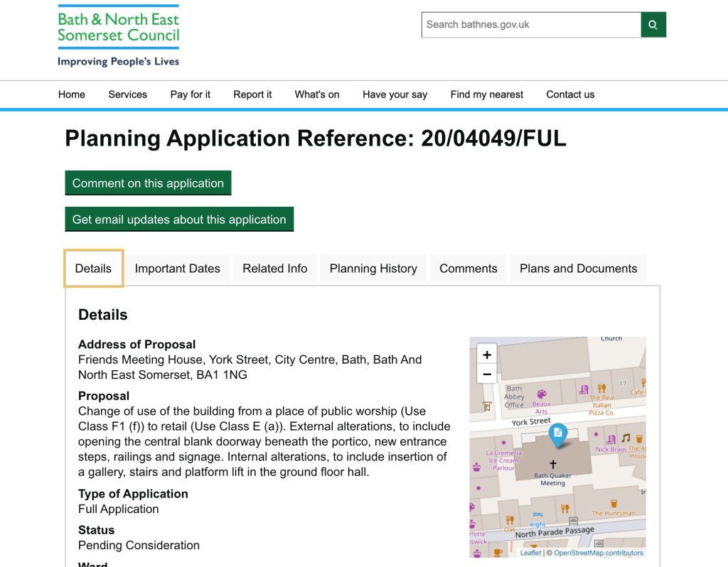Screen dimensions: 728x567
Task: Click the Bath & North East Somerset logo
Action: click(x=118, y=37)
